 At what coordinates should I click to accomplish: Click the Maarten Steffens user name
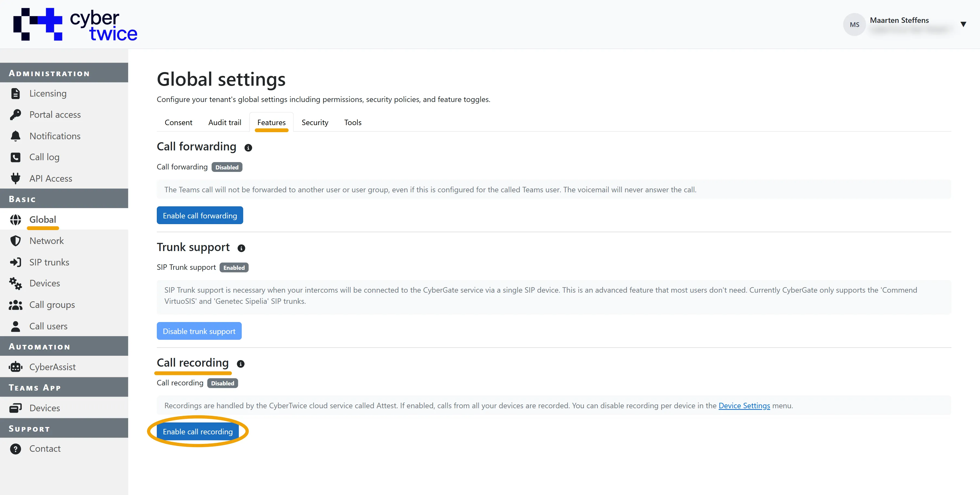[899, 20]
